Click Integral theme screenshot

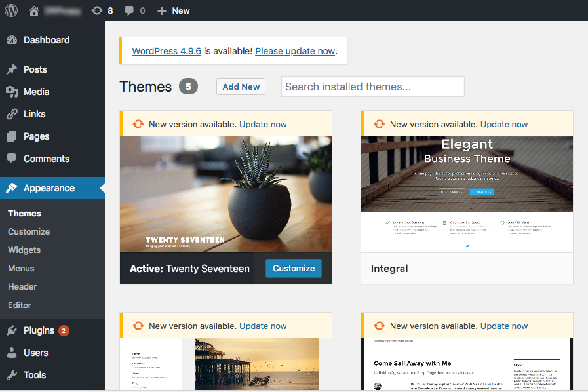[x=467, y=194]
